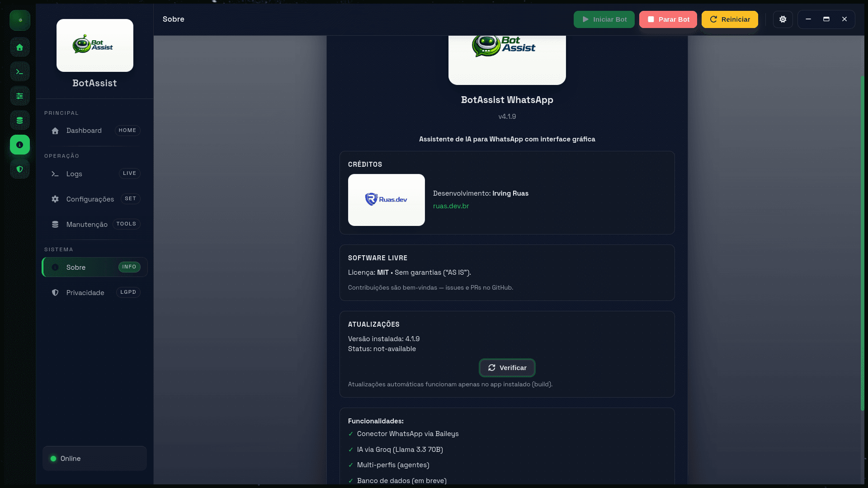Open the shield privacy icon in rail
The height and width of the screenshot is (488, 868).
point(19,169)
